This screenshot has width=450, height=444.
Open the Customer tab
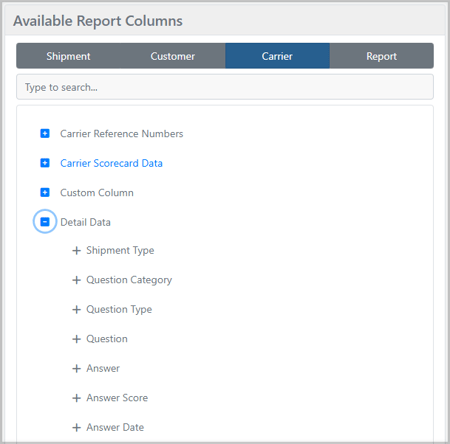click(x=173, y=56)
